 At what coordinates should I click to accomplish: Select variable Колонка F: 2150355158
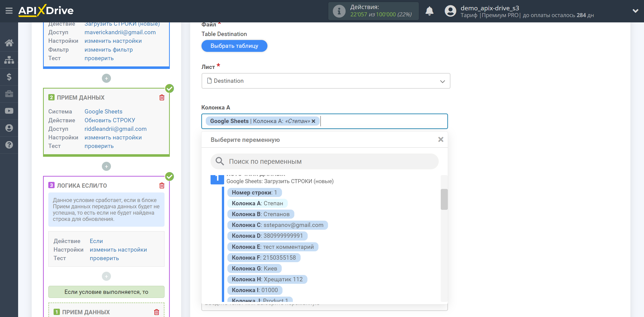click(x=264, y=258)
